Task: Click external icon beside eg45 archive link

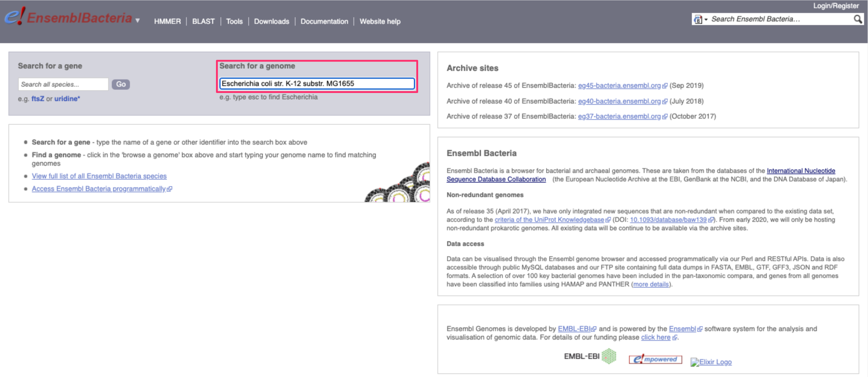Action: (664, 86)
